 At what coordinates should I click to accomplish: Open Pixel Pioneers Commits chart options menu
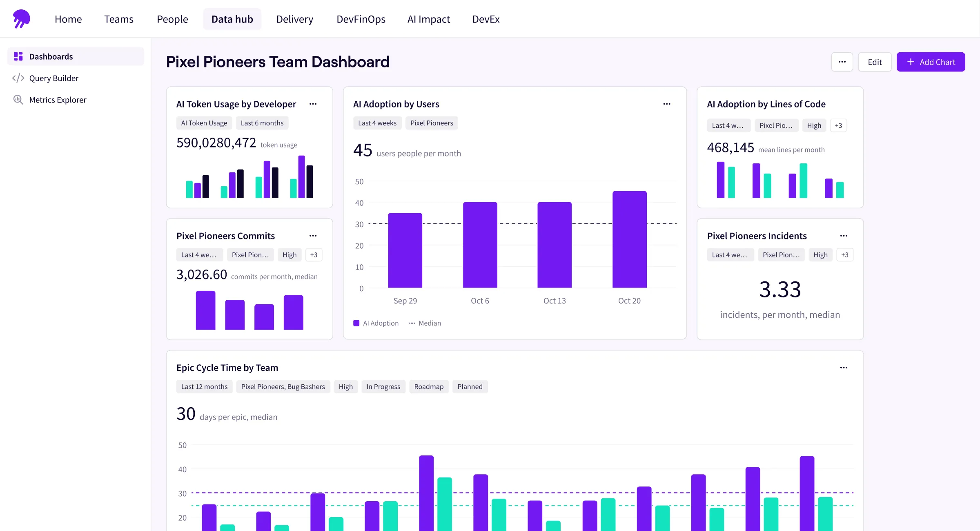pyautogui.click(x=313, y=236)
